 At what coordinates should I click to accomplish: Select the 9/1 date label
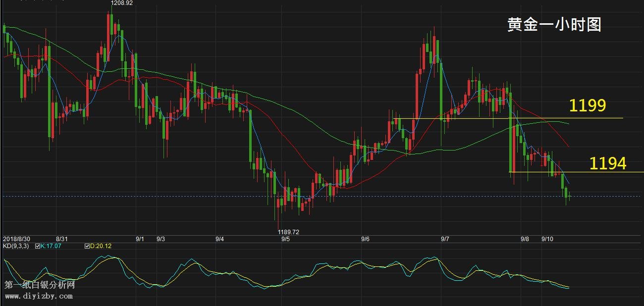[x=140, y=239]
